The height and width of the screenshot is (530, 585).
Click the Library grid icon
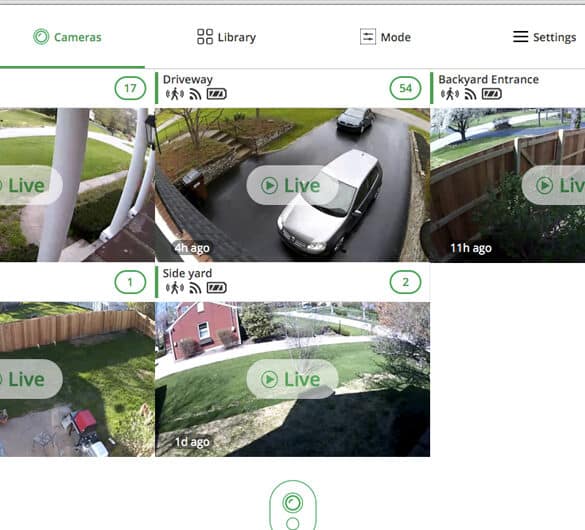pyautogui.click(x=205, y=37)
